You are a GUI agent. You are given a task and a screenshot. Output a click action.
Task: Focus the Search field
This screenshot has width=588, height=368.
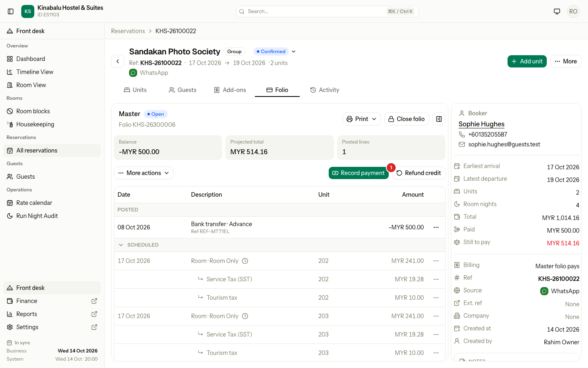coord(327,11)
